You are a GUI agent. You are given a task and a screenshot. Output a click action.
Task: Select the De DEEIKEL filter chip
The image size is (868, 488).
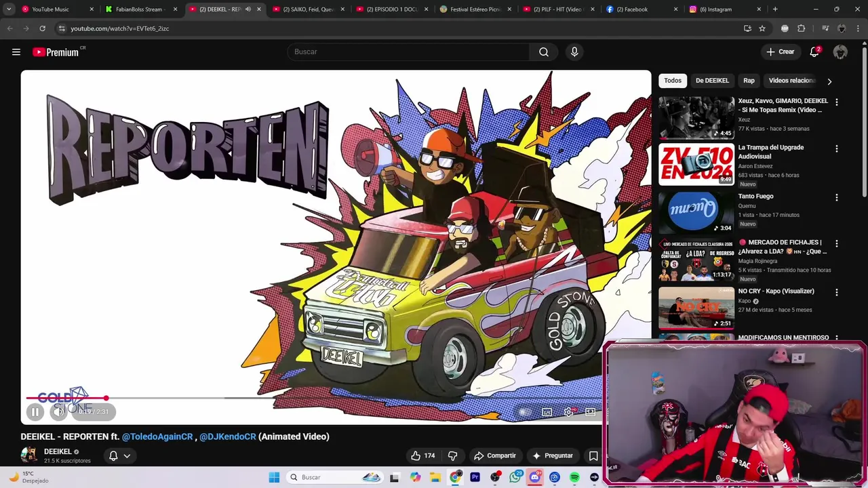712,81
